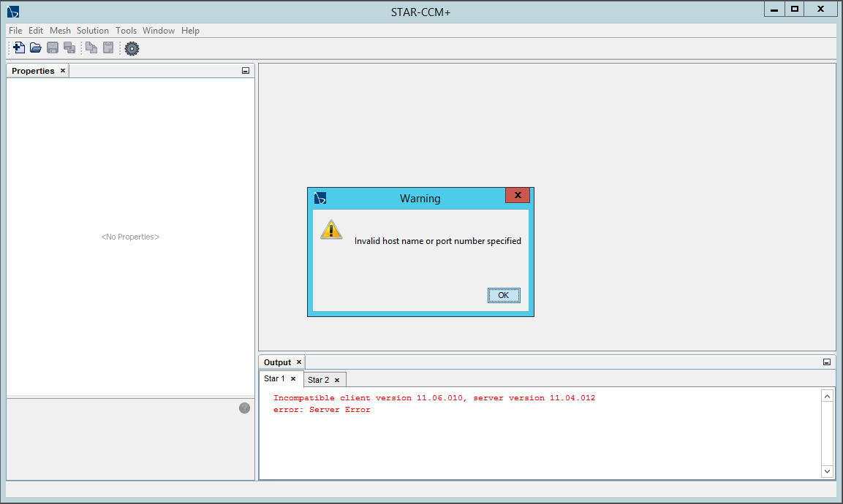Viewport: 843px width, 504px height.
Task: Minimize the STAR-CCM+ window
Action: pos(774,9)
